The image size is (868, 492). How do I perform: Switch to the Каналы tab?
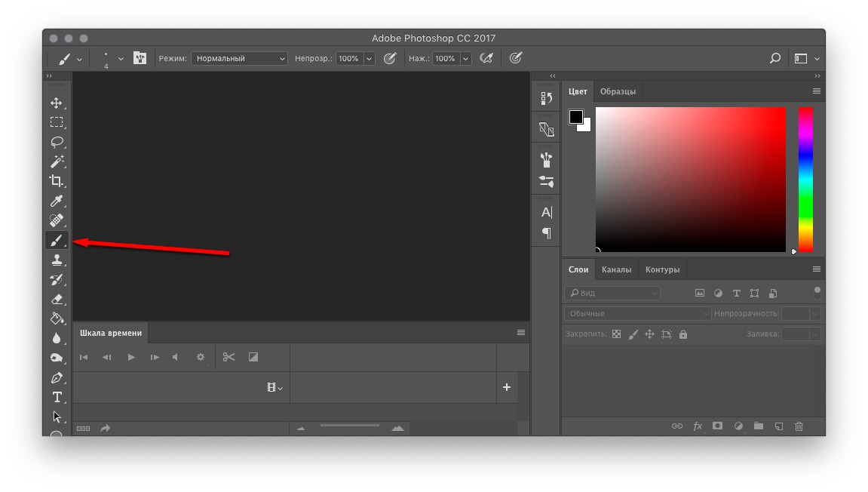[616, 269]
